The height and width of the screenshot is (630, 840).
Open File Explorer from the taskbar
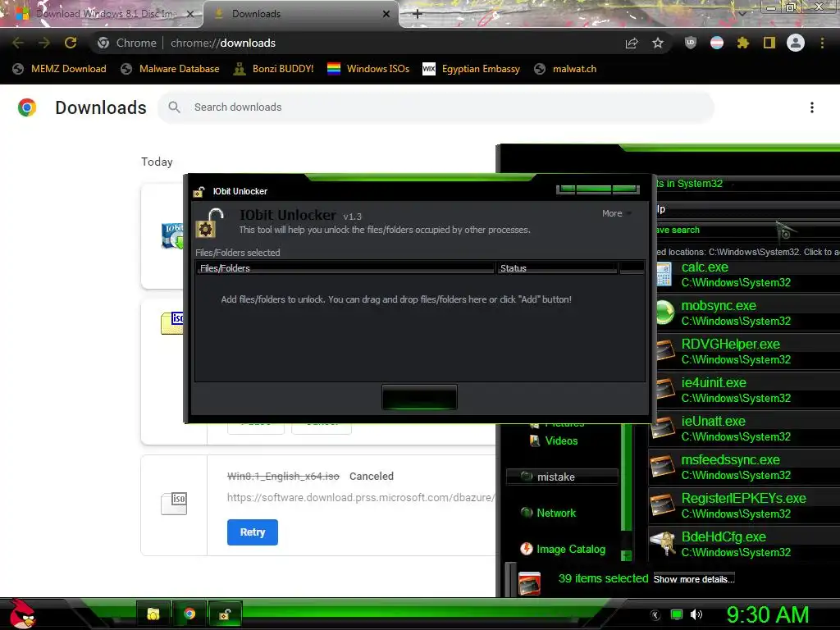point(153,614)
